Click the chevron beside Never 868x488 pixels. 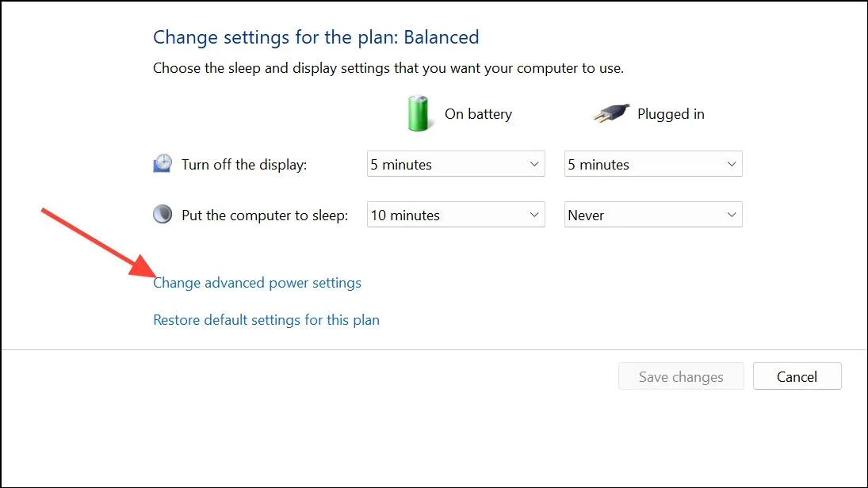click(732, 215)
